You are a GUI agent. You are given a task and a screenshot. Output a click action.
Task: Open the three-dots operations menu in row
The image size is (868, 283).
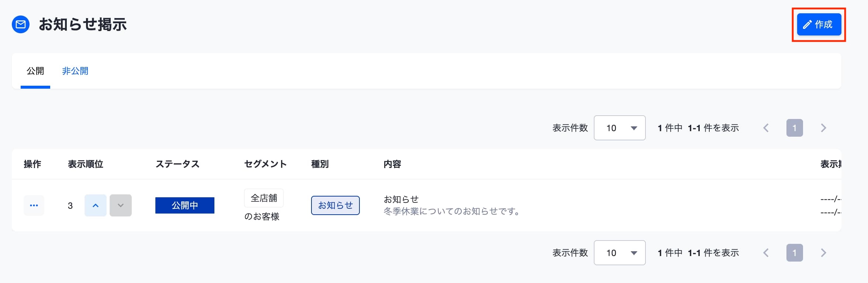(34, 205)
